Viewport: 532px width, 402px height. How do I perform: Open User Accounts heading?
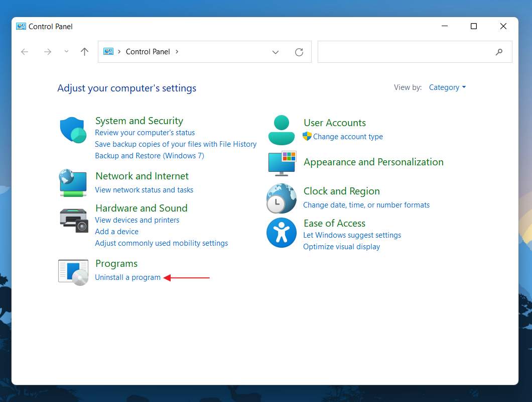(x=335, y=123)
